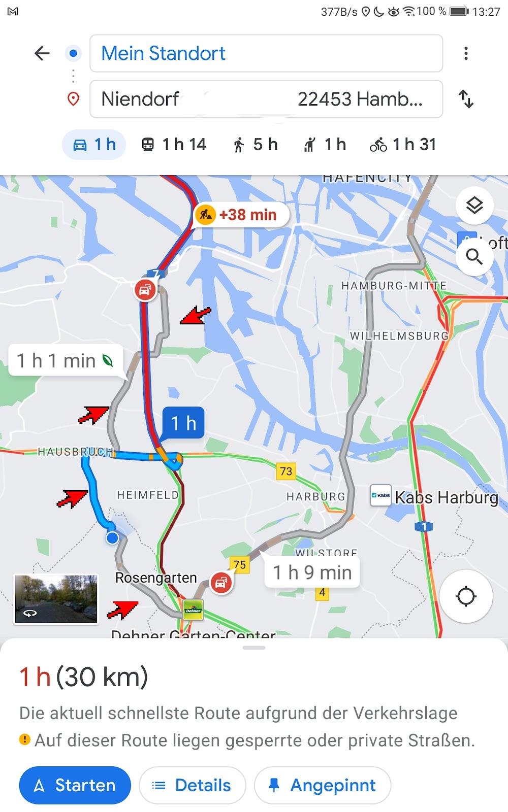This screenshot has width=508, height=812.
Task: Switch to ride-hailing 1 h mode
Action: [325, 145]
